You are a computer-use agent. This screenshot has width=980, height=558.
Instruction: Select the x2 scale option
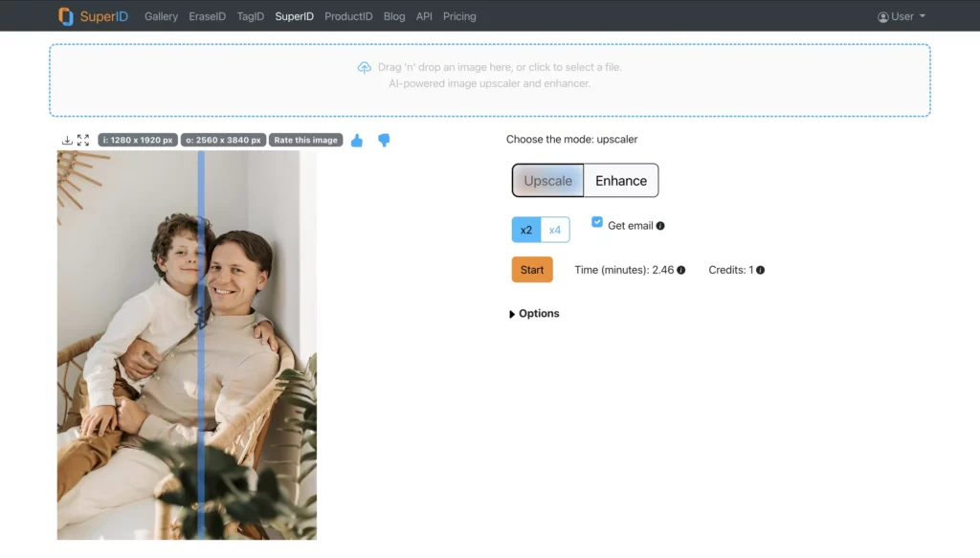pyautogui.click(x=525, y=230)
